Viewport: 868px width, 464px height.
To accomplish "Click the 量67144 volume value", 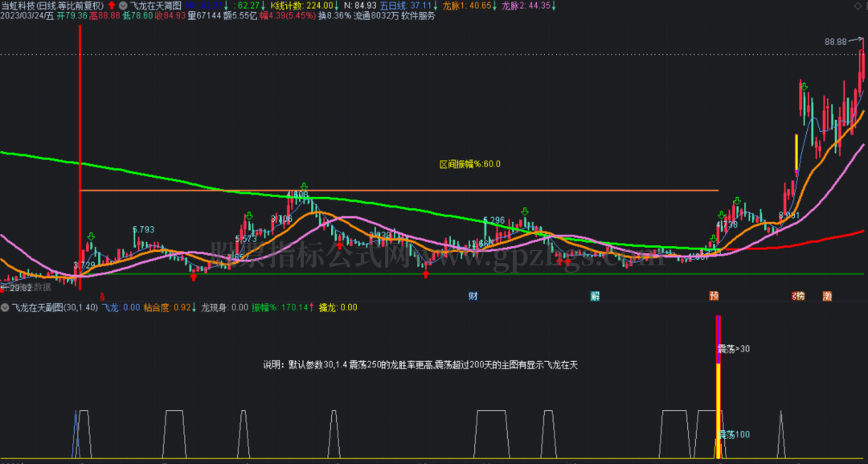I will coord(204,16).
